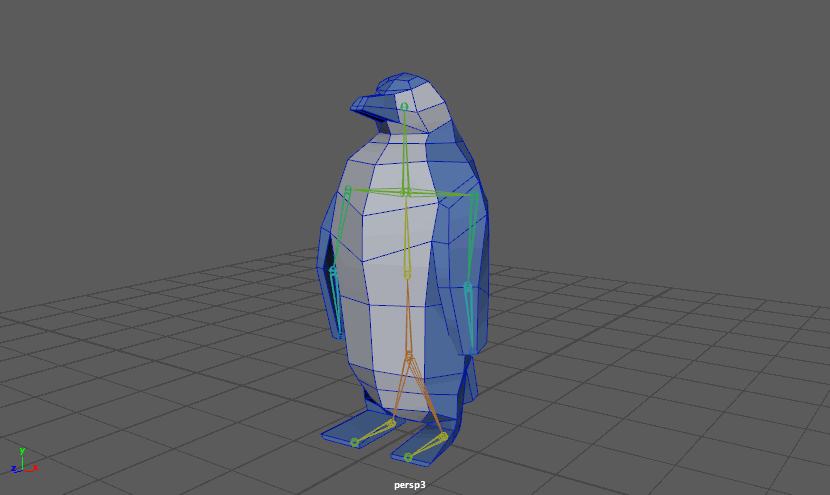Select the ankle joint on the viewer's left foot
This screenshot has width=830, height=495.
coord(392,424)
